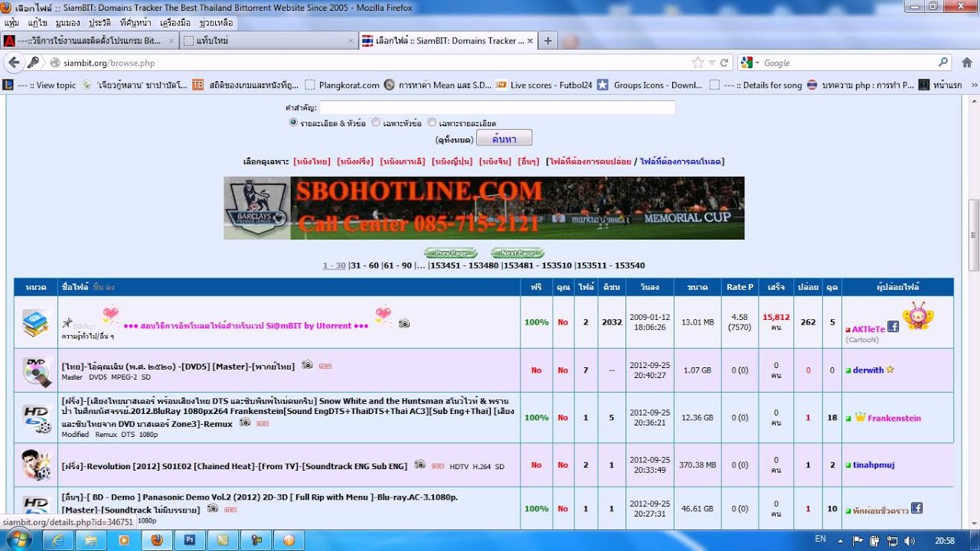The width and height of the screenshot is (980, 551).
Task: Click the ค้นหา search button
Action: tap(504, 139)
